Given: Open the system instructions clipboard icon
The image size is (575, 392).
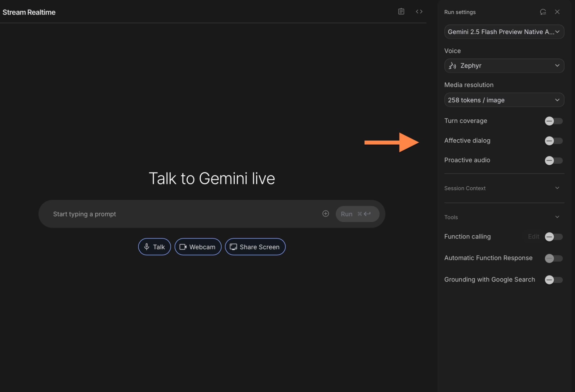Looking at the screenshot, I should (401, 12).
